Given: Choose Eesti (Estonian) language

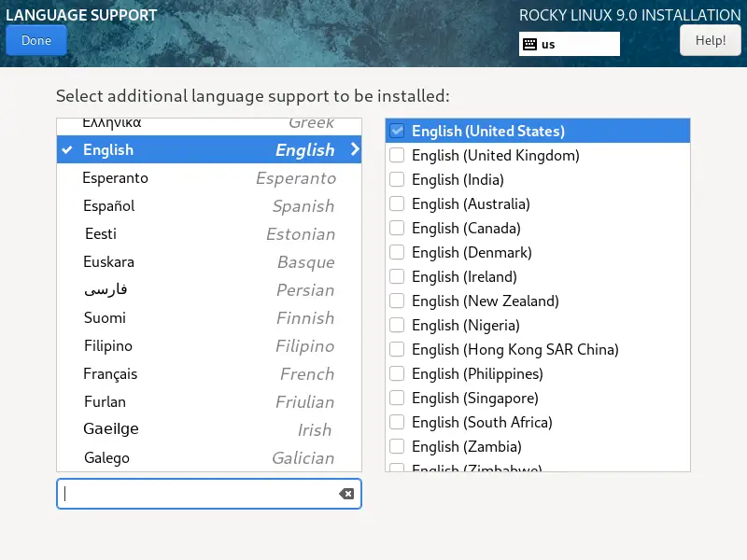Looking at the screenshot, I should (x=208, y=234).
